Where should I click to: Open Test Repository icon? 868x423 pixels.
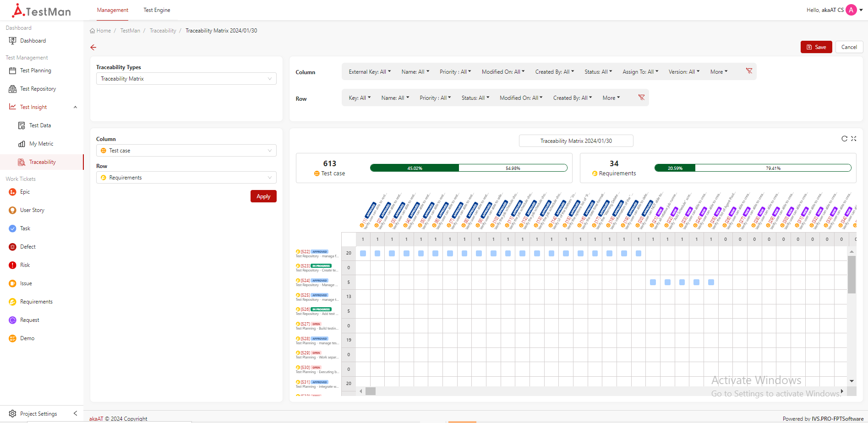click(13, 89)
